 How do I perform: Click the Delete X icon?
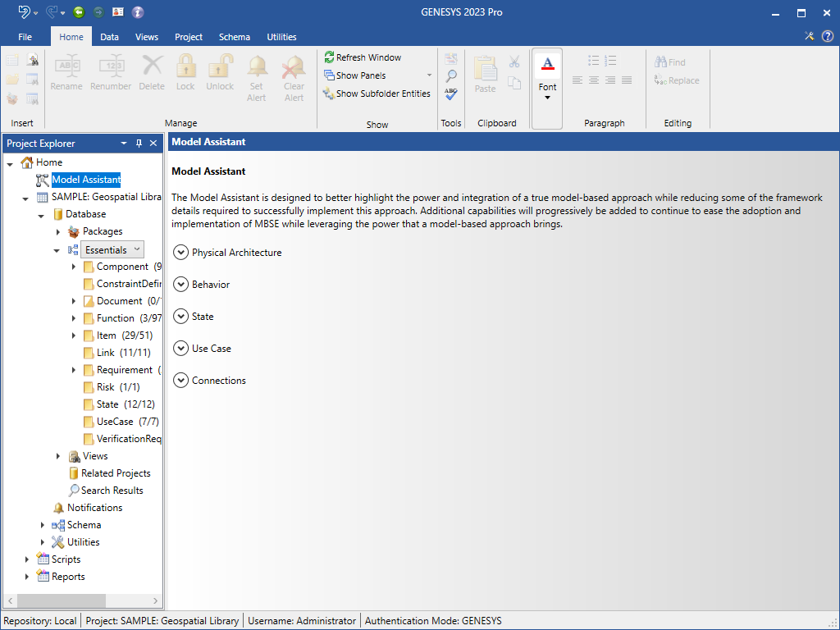pos(152,66)
